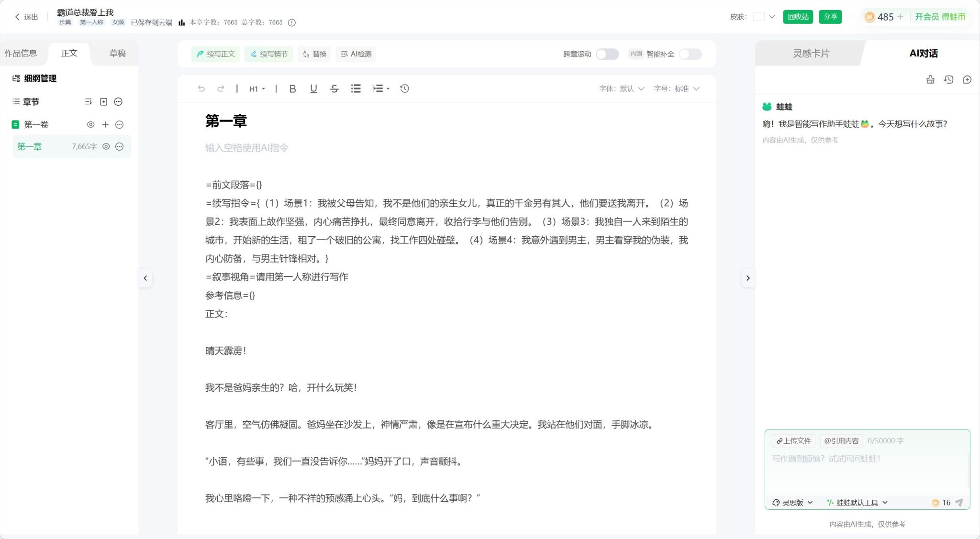This screenshot has width=980, height=539.
Task: Click the green 回收站 button
Action: (x=798, y=17)
